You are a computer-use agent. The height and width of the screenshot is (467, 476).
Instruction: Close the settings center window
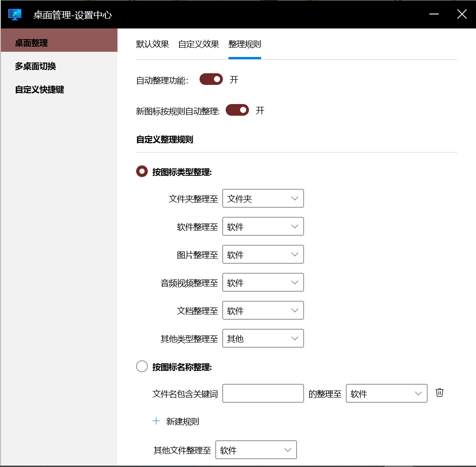462,14
